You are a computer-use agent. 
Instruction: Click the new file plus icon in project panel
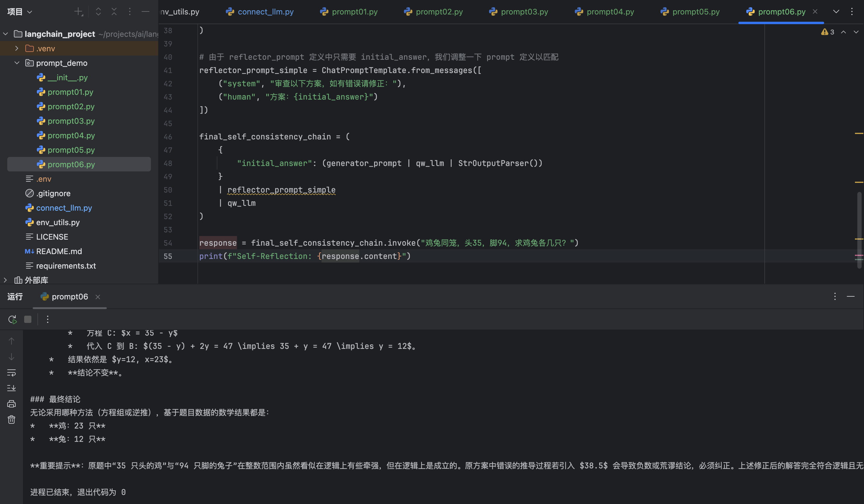click(x=78, y=12)
